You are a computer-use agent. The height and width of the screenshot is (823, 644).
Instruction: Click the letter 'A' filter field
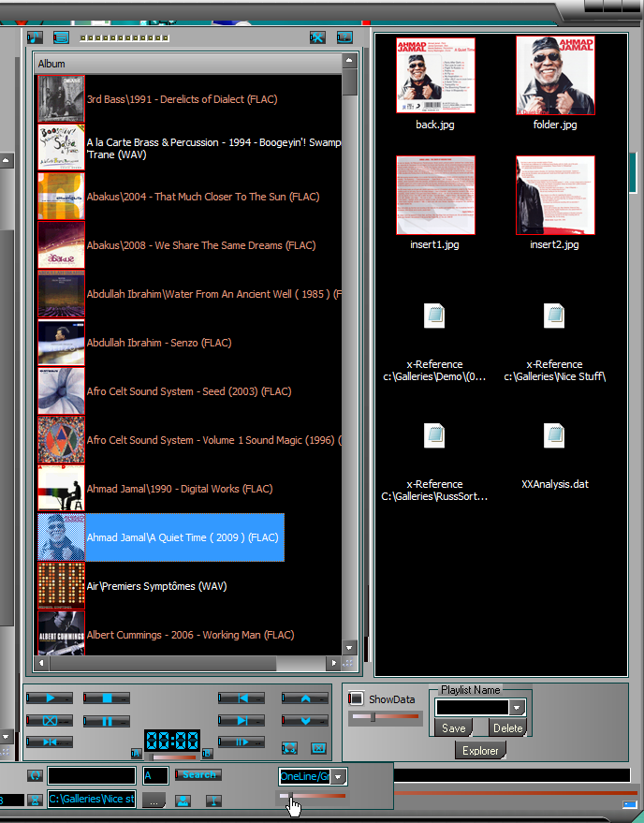[155, 775]
